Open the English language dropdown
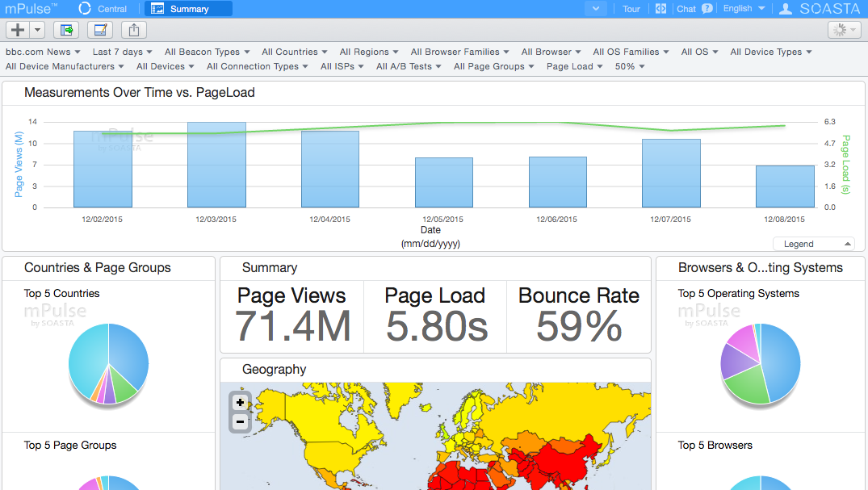868x490 pixels. (744, 8)
